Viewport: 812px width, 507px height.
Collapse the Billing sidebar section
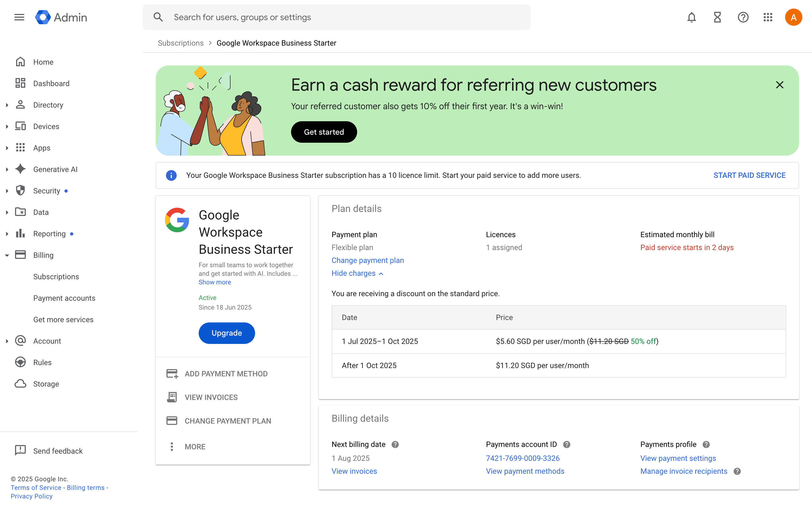click(7, 255)
